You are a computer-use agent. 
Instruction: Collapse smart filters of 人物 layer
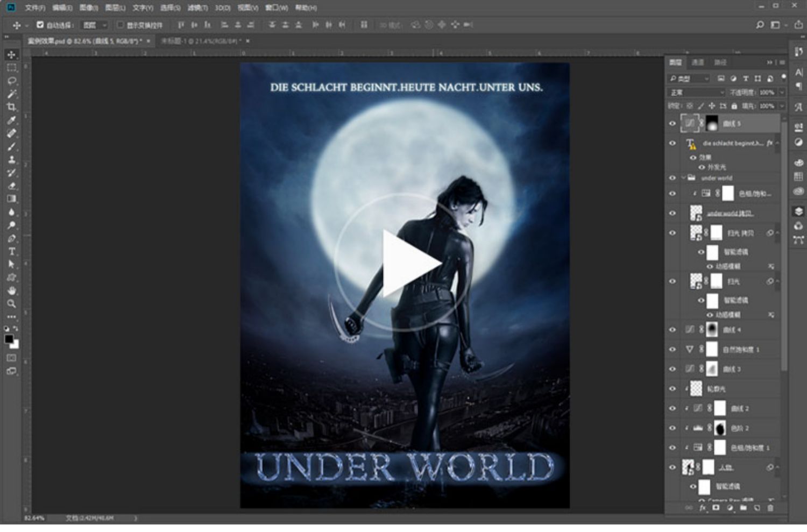tap(778, 467)
